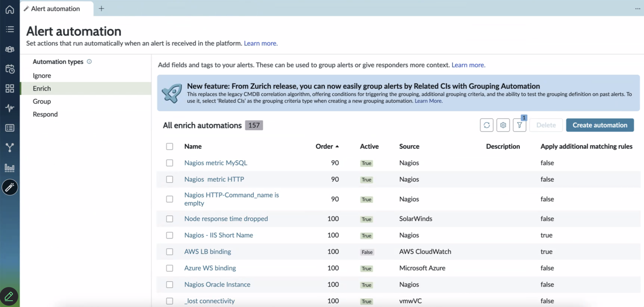Select the Ignore automation type

[86, 76]
